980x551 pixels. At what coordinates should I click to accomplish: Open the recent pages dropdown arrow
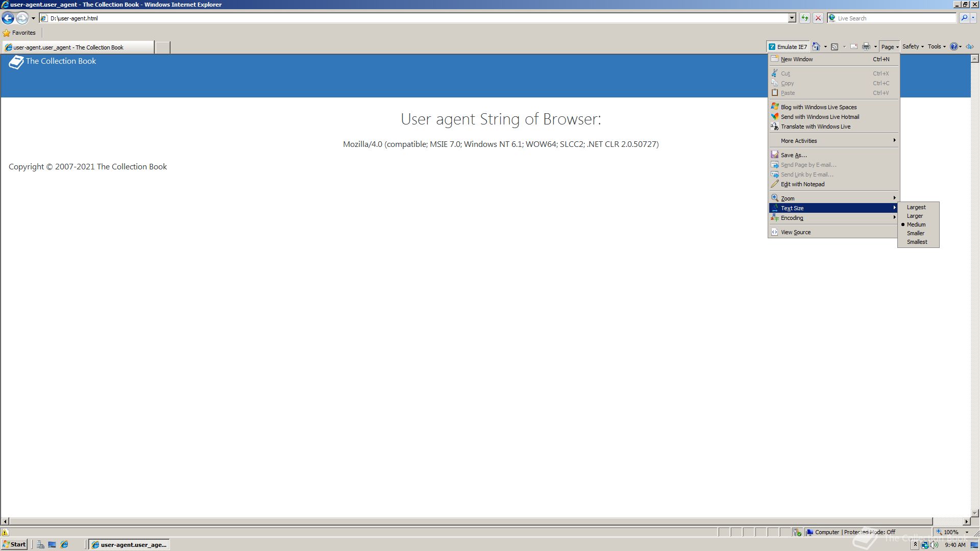(x=33, y=18)
